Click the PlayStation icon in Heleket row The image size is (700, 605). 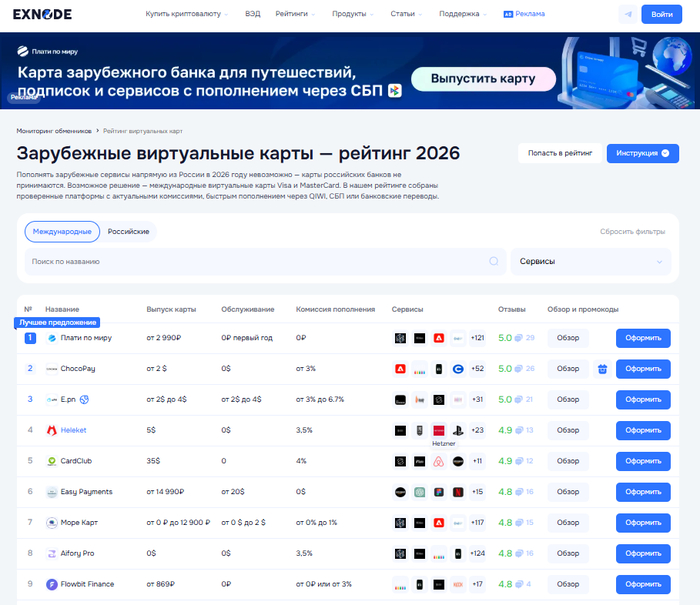pyautogui.click(x=458, y=431)
